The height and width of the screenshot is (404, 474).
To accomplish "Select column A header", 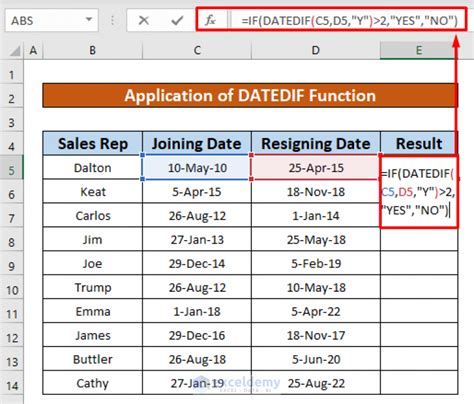I will (33, 51).
